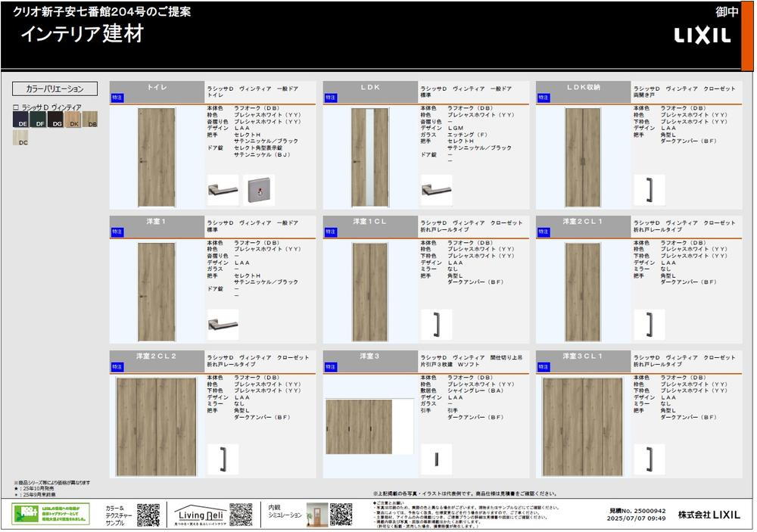Click the 特注 badge on 洋室3CL1 card
This screenshot has height=532, width=757.
pos(543,367)
